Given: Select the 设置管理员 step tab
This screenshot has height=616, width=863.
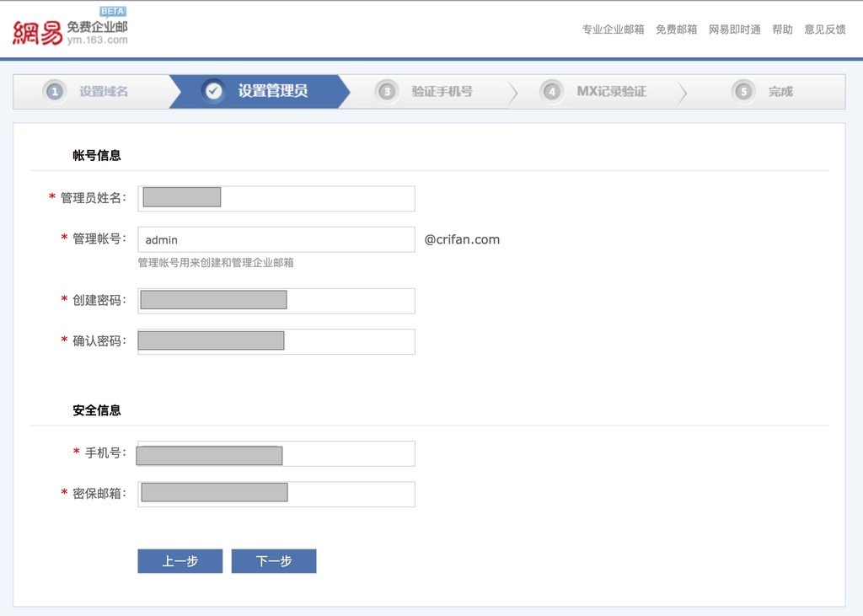Looking at the screenshot, I should [259, 91].
